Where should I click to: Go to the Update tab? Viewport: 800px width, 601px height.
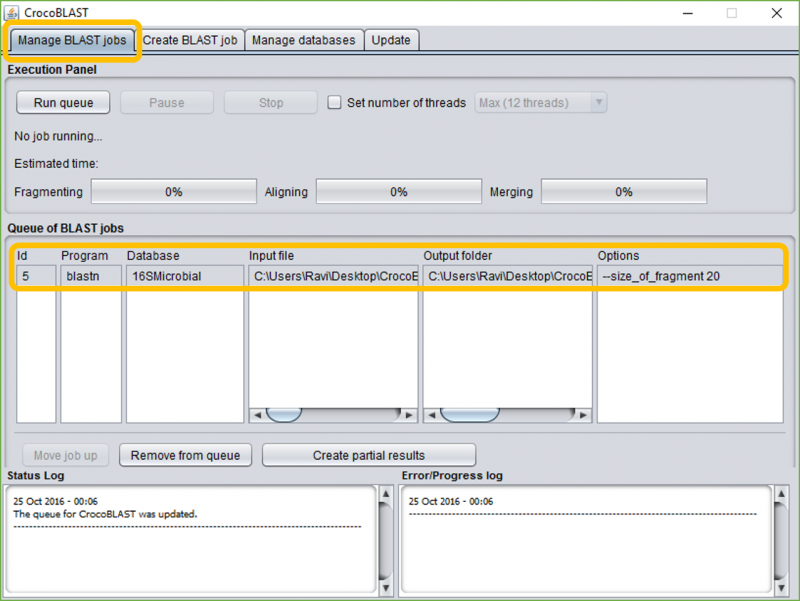click(391, 40)
